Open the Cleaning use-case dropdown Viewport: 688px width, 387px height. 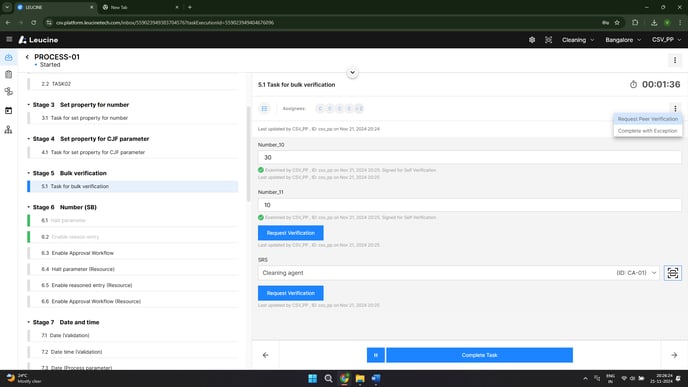click(x=578, y=40)
